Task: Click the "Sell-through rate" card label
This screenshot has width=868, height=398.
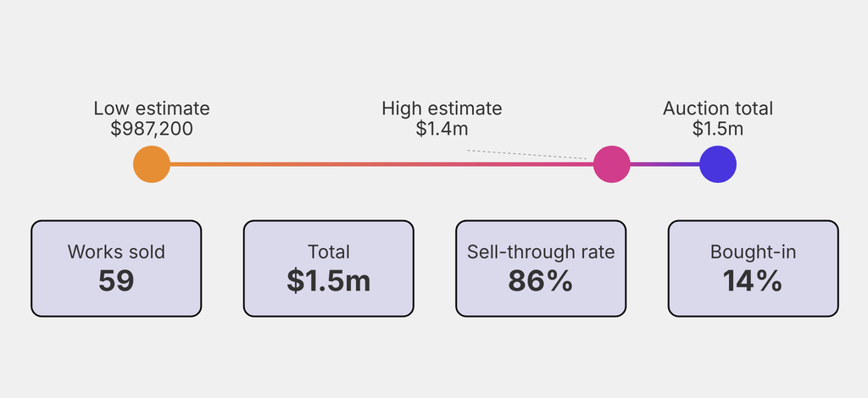Action: tap(541, 252)
